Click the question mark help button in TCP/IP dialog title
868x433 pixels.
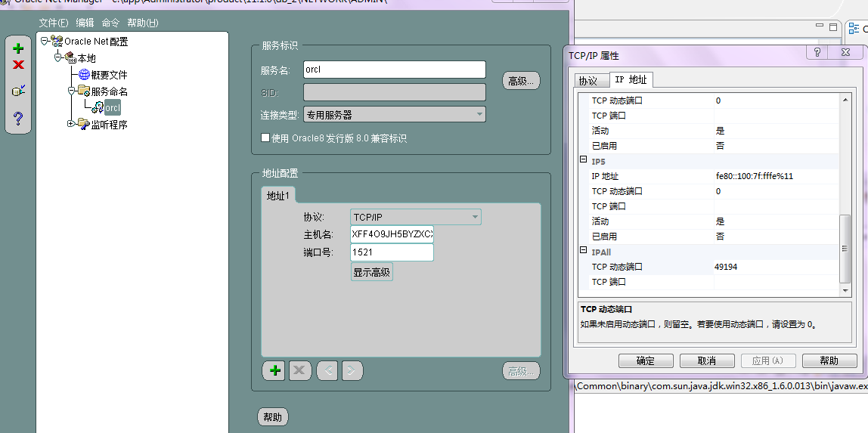817,52
